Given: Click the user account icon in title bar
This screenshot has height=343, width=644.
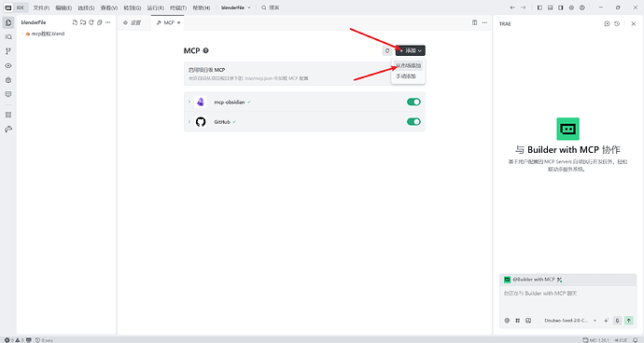Looking at the screenshot, I should (582, 7).
